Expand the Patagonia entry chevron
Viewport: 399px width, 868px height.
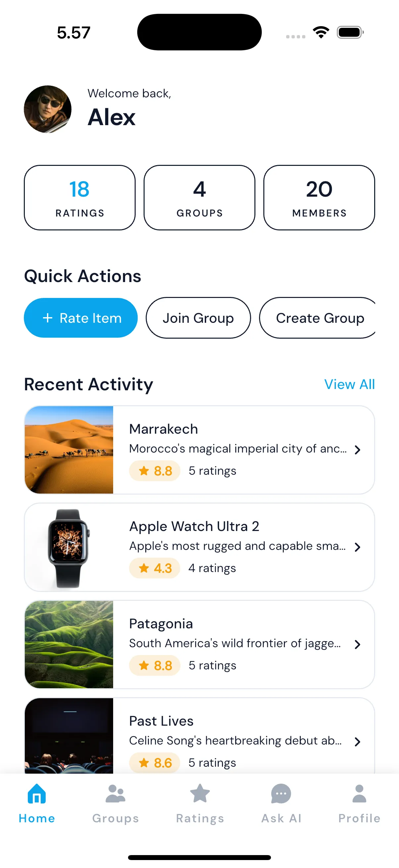pos(358,645)
